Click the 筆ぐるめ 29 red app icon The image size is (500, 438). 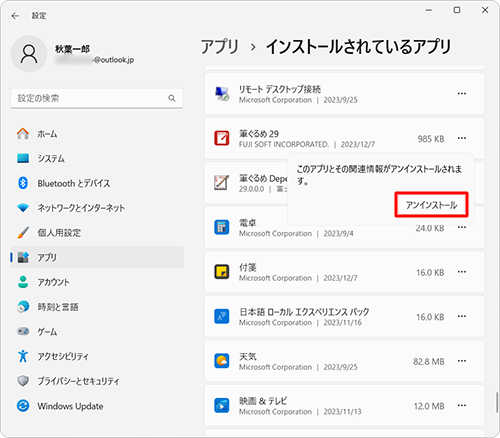click(222, 138)
